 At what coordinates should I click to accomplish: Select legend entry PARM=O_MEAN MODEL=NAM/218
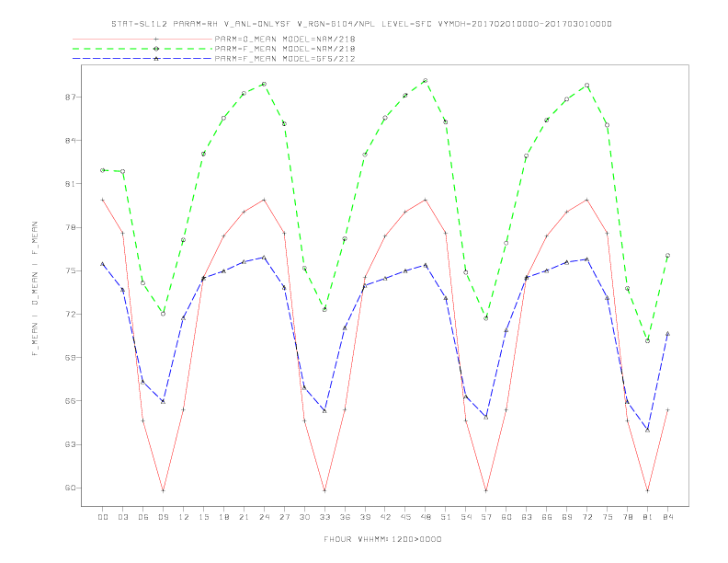pyautogui.click(x=285, y=39)
